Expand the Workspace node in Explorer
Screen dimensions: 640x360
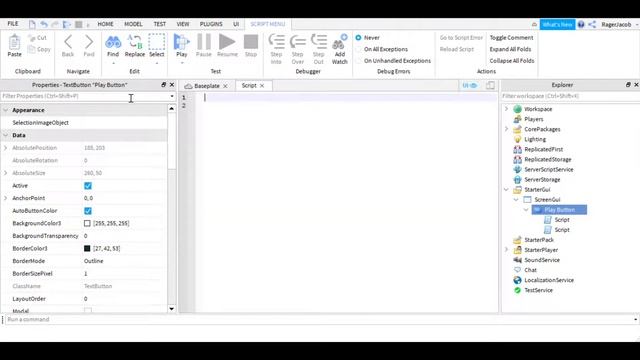507,109
